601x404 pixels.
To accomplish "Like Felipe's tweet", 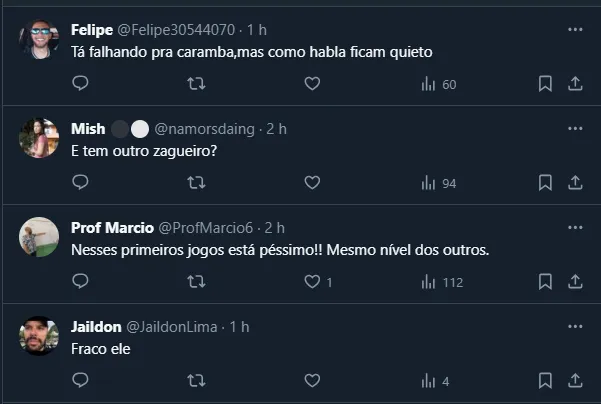I will coord(312,84).
